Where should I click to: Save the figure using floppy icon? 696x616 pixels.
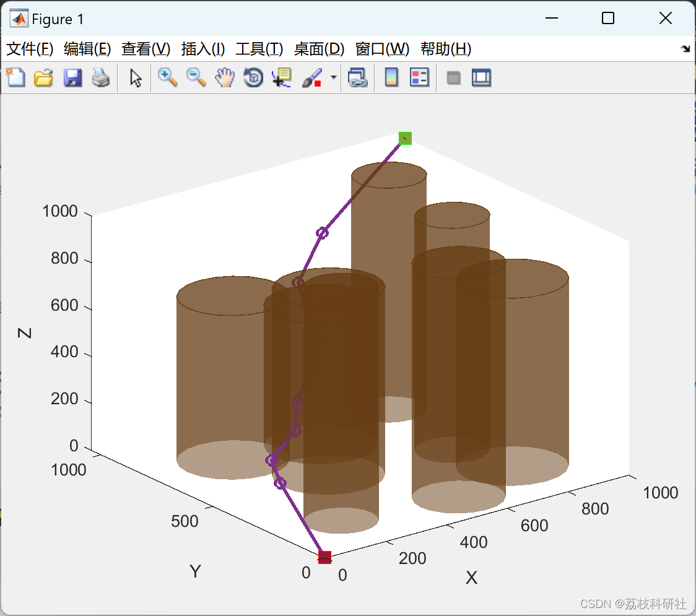(73, 77)
